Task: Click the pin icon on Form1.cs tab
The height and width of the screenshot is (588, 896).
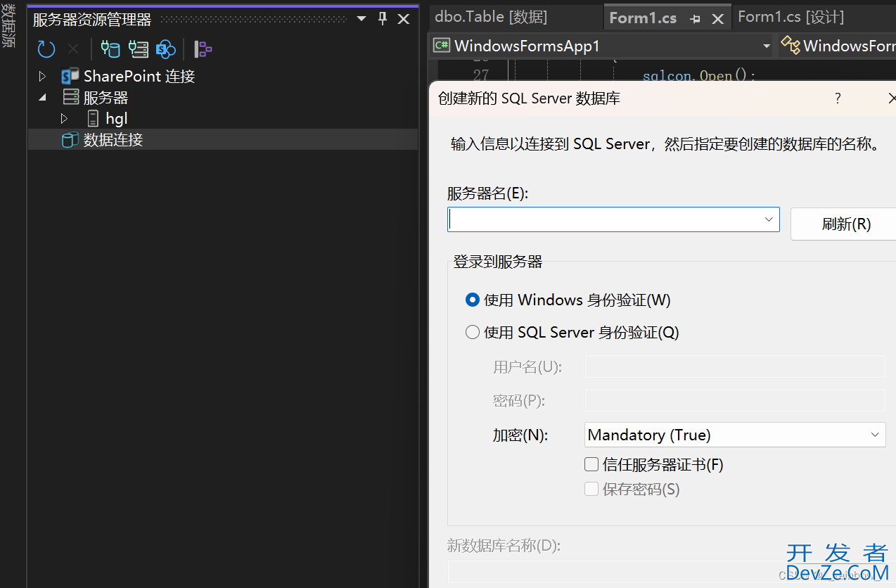Action: coord(696,19)
